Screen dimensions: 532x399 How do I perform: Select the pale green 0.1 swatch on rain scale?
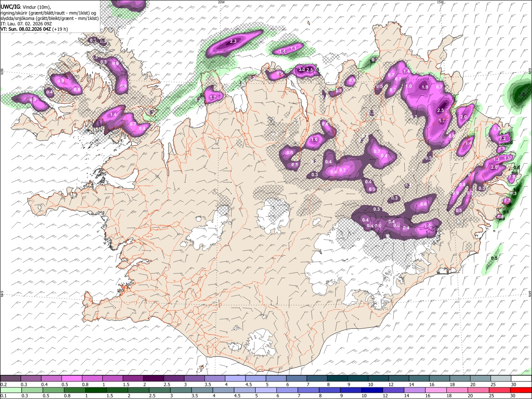point(10,390)
